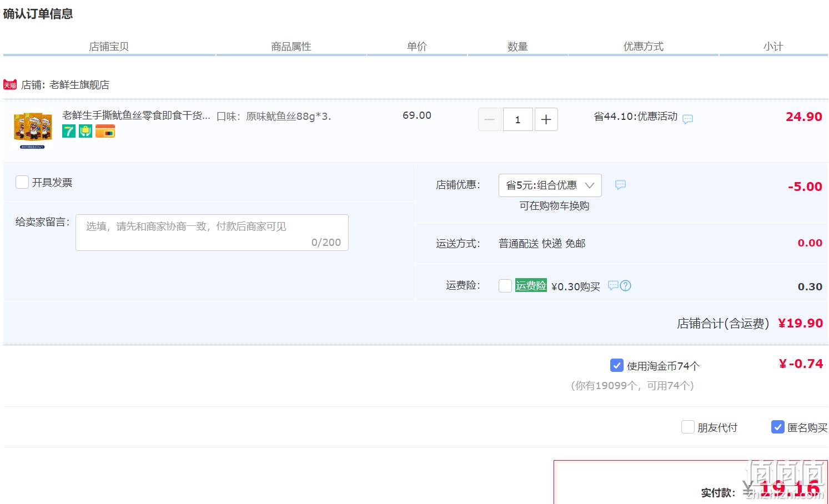Tick the 朋友代付 checkbox
Image resolution: width=829 pixels, height=504 pixels.
[688, 427]
